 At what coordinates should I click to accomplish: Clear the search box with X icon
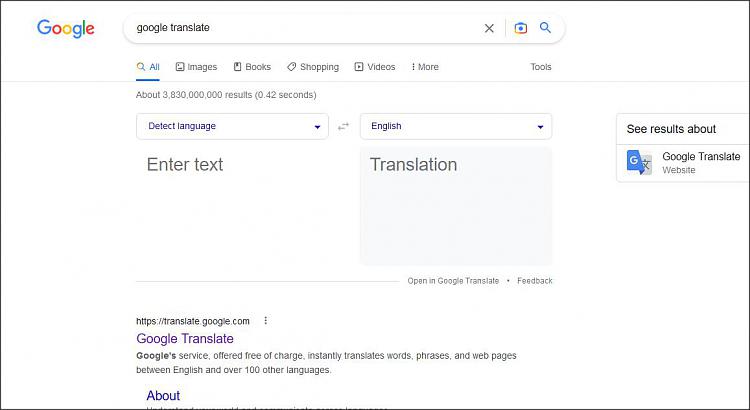click(489, 28)
